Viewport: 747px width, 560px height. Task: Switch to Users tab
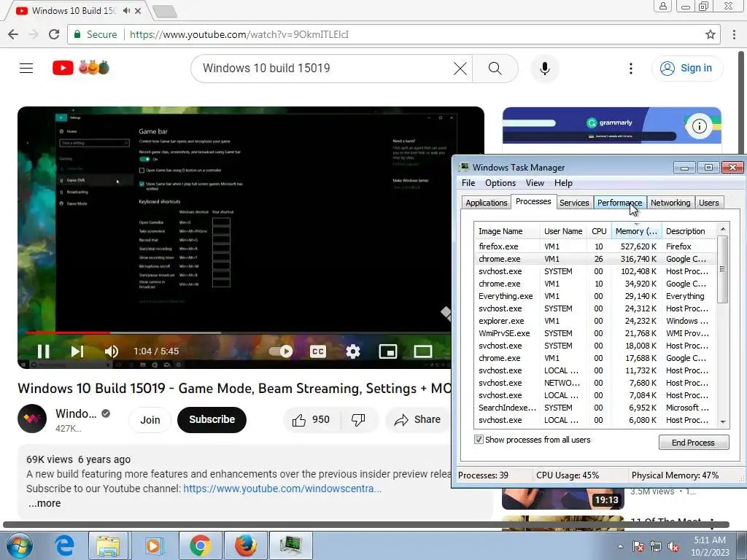pos(708,203)
